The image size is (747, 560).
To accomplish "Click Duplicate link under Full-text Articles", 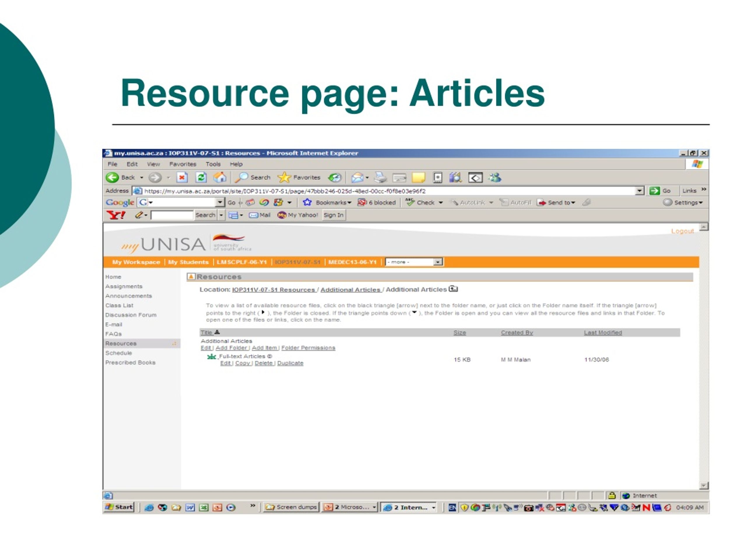I will [290, 363].
